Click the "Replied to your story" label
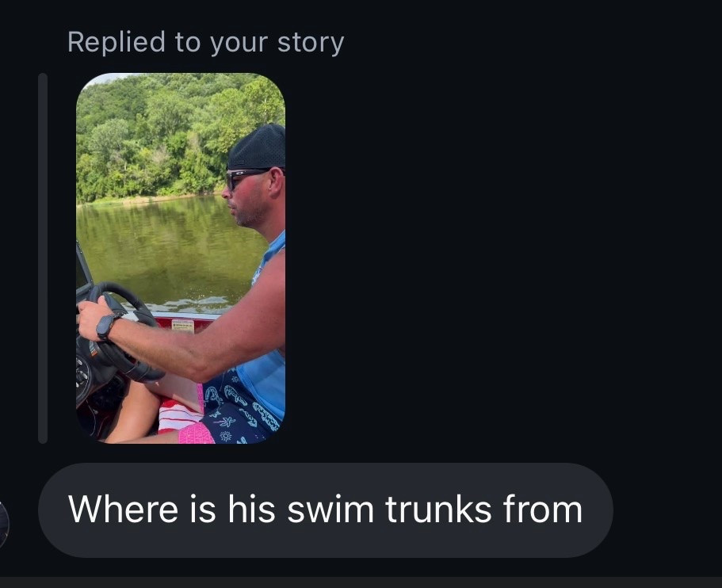The height and width of the screenshot is (588, 722). coord(206,43)
